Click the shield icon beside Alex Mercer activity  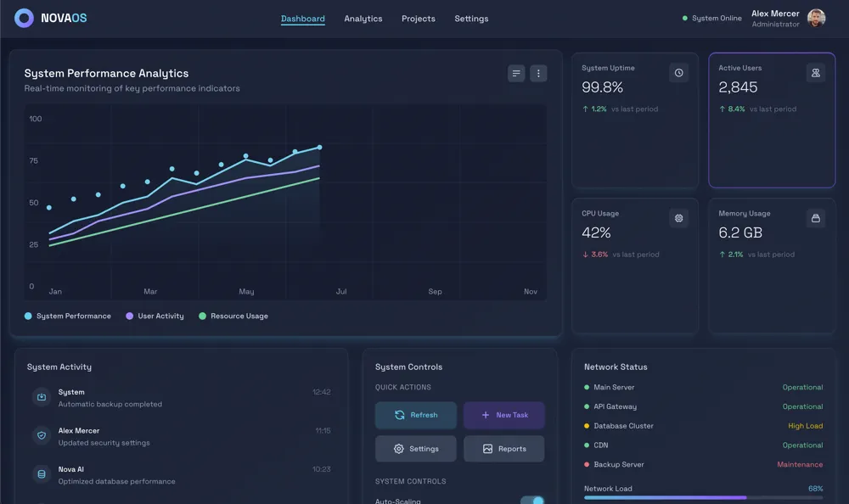(x=42, y=436)
